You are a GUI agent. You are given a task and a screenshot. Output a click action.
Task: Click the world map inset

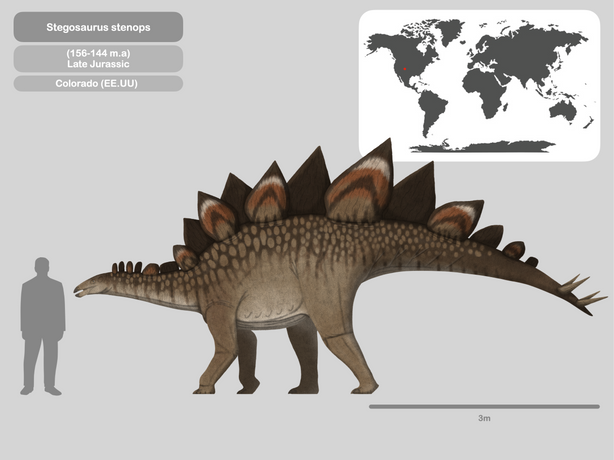479,86
